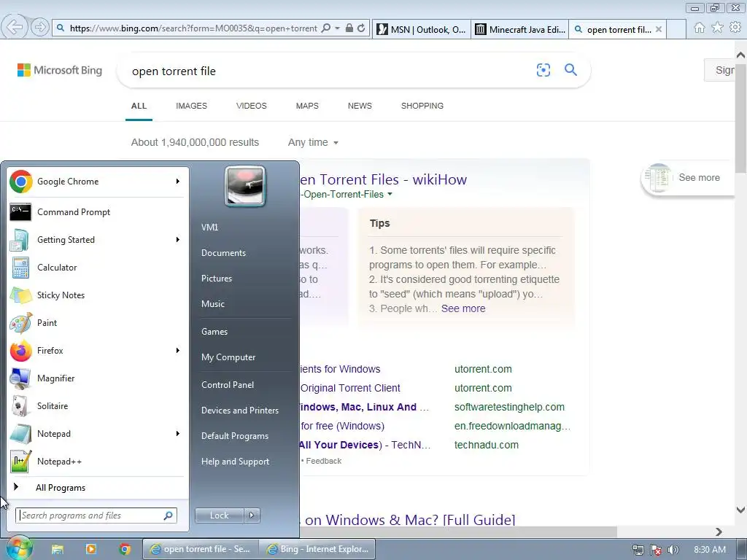Click refresh icon in address bar
747x560 pixels.
[362, 28]
